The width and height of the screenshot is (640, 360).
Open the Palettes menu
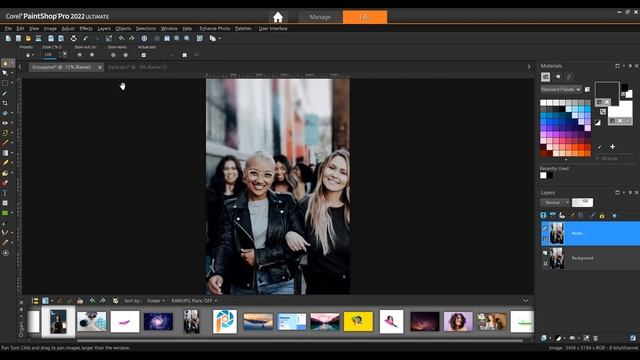pyautogui.click(x=243, y=29)
